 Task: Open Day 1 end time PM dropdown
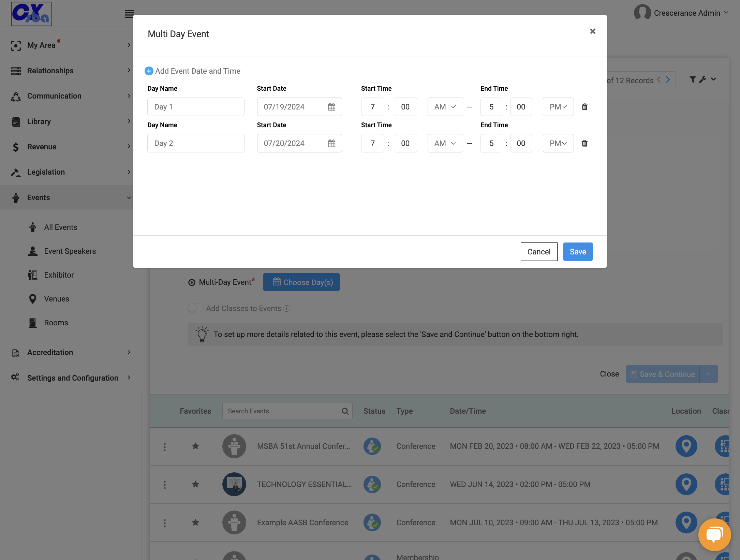(x=558, y=107)
